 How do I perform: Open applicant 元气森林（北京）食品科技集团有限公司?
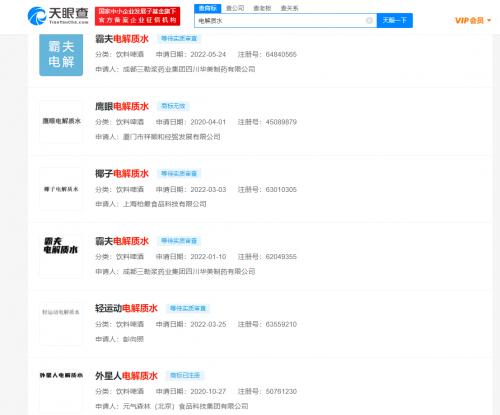[186, 406]
